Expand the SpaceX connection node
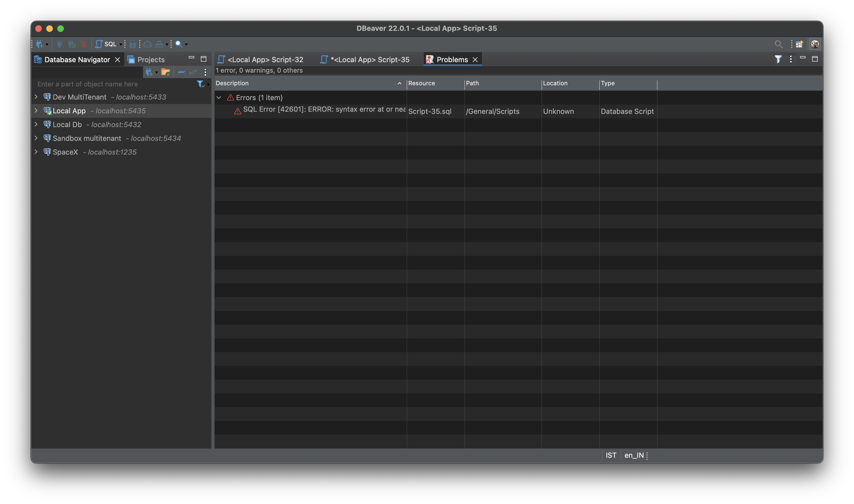The height and width of the screenshot is (504, 854). (36, 152)
